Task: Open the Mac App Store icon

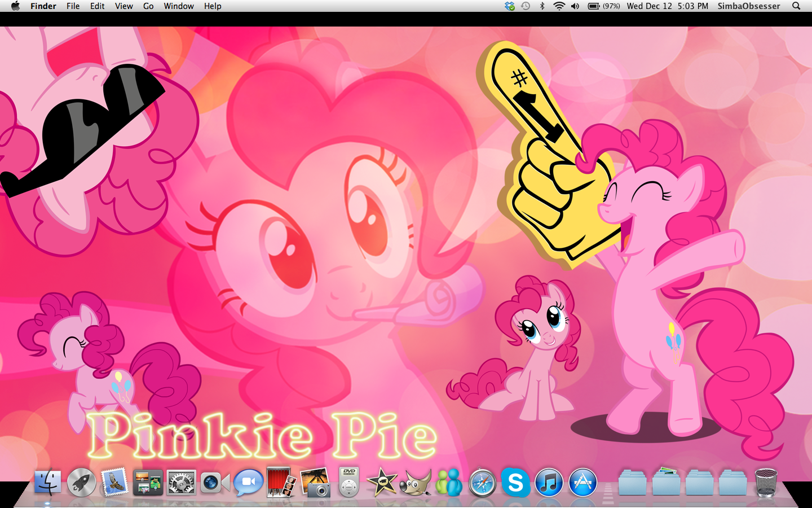Action: pos(582,483)
